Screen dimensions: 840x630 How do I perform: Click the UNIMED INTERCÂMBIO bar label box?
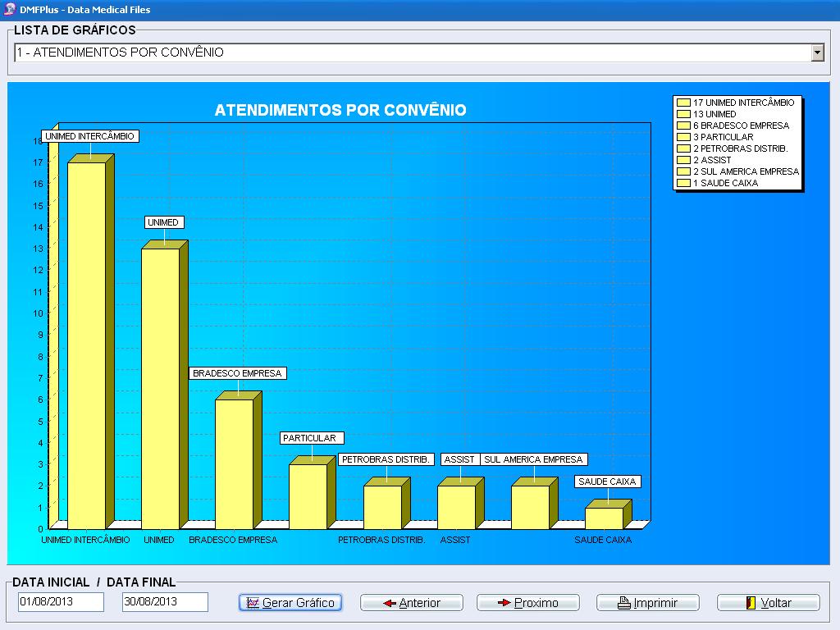[x=90, y=136]
